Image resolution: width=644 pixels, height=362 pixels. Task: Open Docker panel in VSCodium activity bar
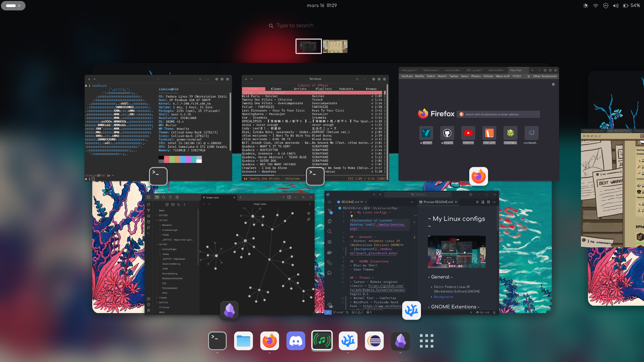pos(329,252)
